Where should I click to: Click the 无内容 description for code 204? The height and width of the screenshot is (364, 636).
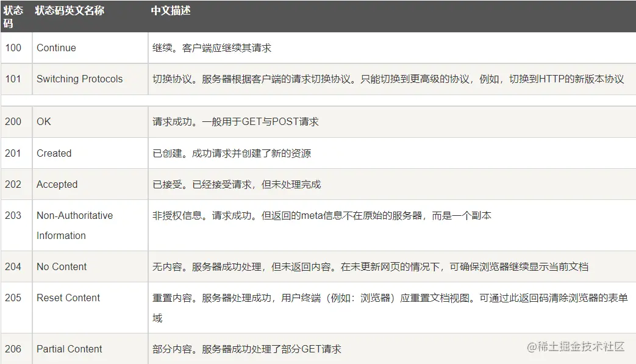pos(370,266)
